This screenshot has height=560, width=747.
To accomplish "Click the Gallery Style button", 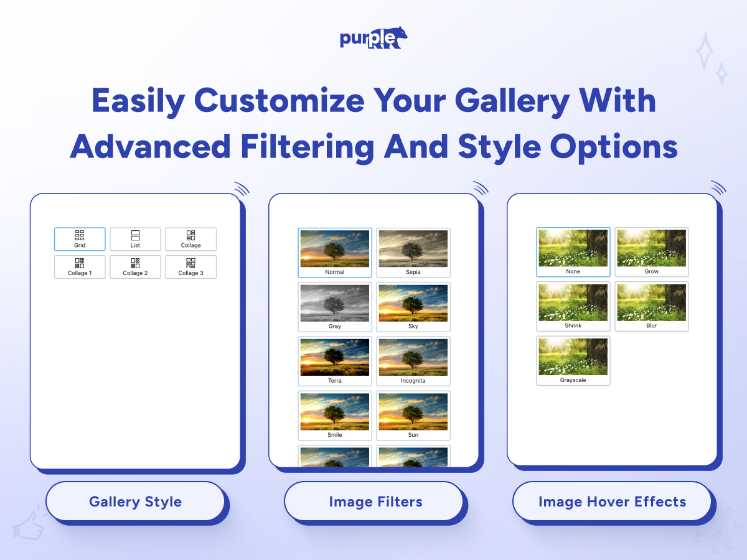I will click(135, 502).
